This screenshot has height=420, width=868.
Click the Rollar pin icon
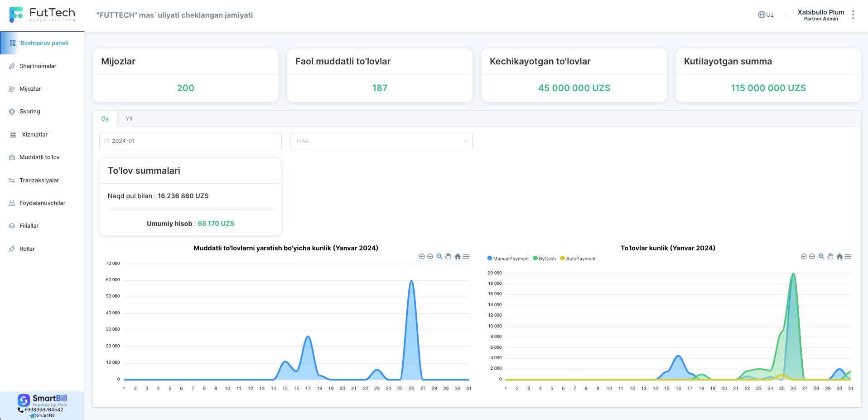tap(12, 249)
